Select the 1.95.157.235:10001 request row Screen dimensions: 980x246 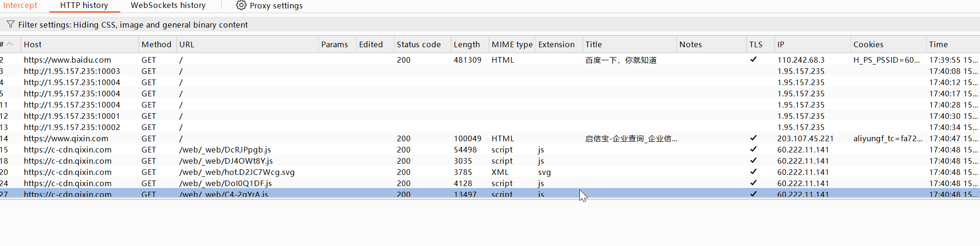(x=72, y=116)
